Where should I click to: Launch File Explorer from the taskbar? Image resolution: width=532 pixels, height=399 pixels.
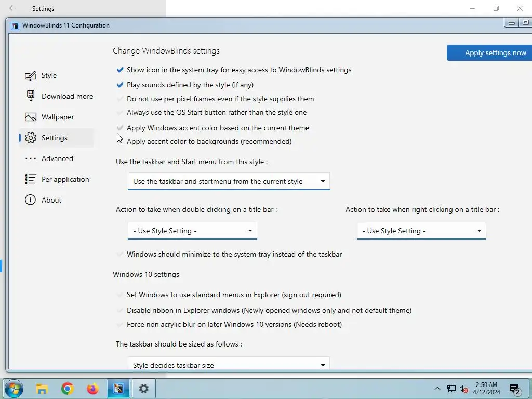click(x=42, y=389)
